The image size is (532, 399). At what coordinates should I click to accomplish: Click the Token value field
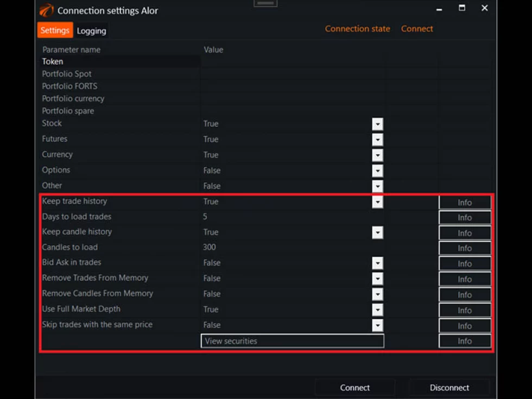293,62
